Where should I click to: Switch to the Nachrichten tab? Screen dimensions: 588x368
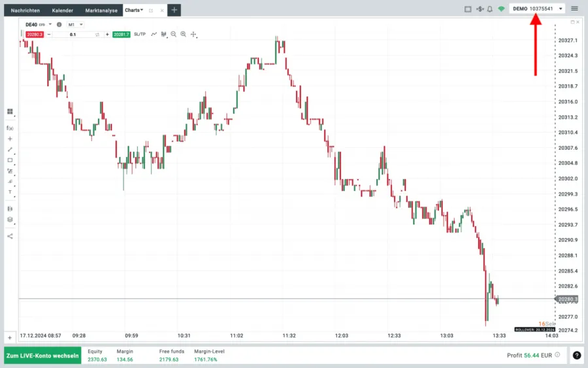tap(25, 10)
